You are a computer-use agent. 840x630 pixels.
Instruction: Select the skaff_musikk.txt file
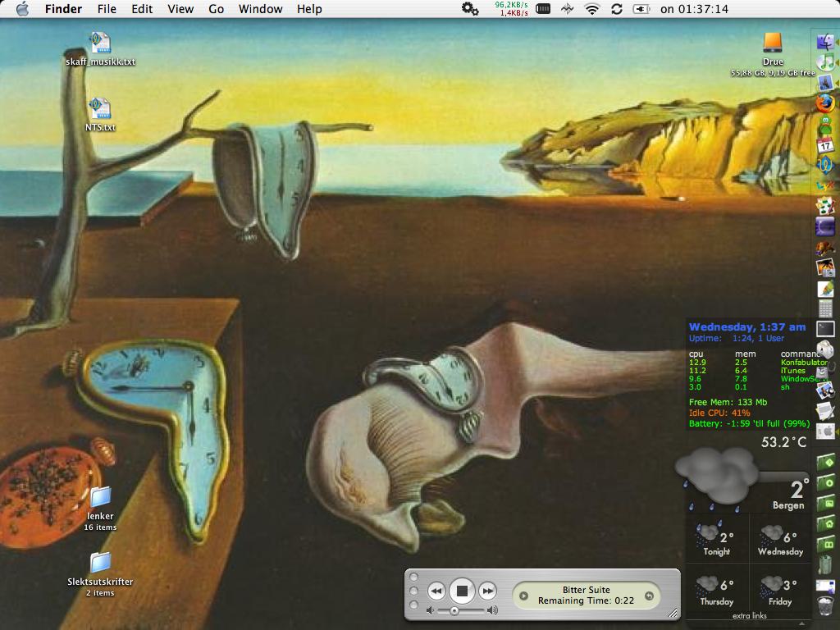click(x=100, y=43)
